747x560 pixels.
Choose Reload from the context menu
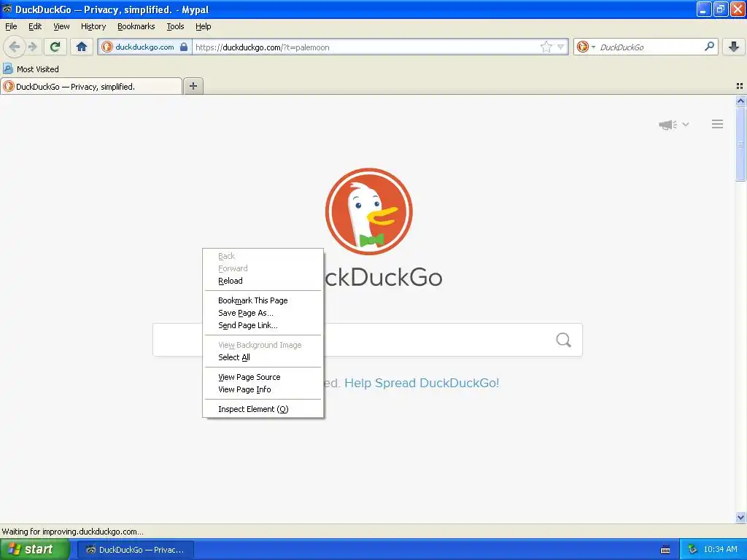(263, 281)
